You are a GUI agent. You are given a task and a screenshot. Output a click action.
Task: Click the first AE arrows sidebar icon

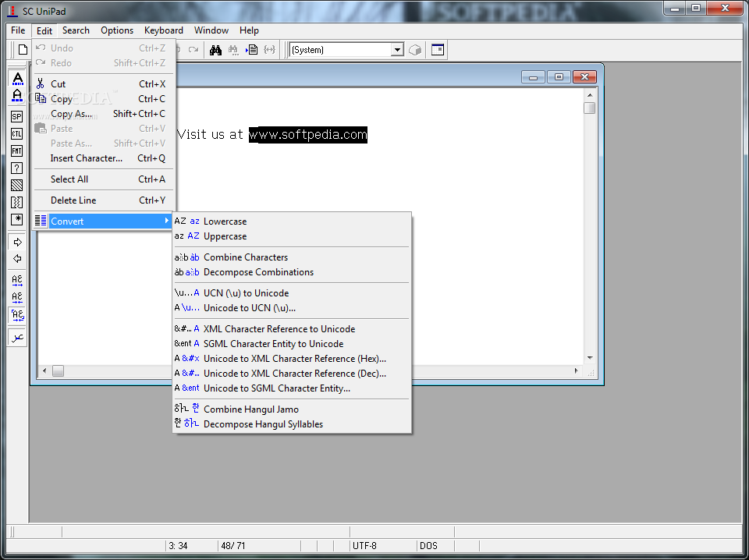[x=17, y=280]
